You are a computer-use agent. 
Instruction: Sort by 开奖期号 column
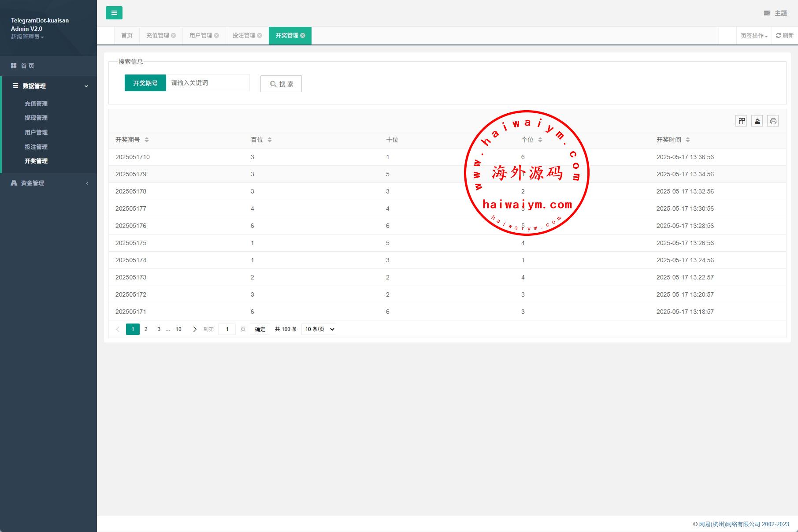[147, 140]
